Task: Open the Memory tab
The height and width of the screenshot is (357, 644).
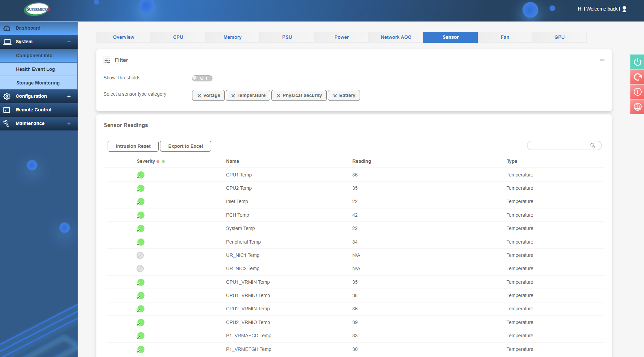Action: pos(232,37)
